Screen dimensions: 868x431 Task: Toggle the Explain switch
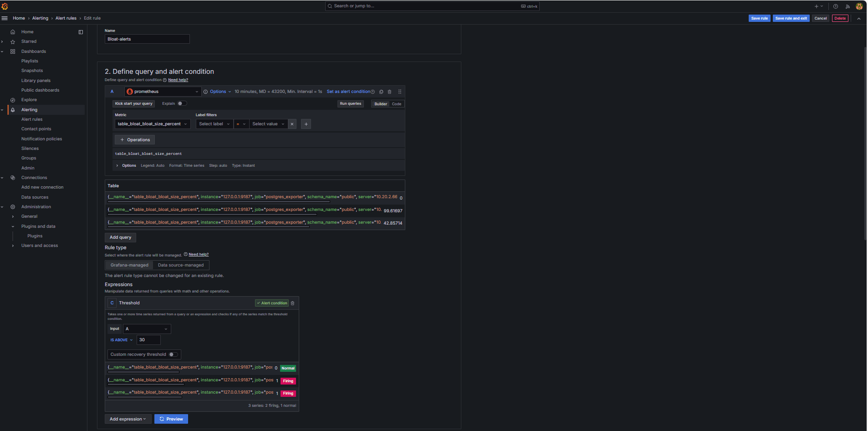[x=182, y=103]
